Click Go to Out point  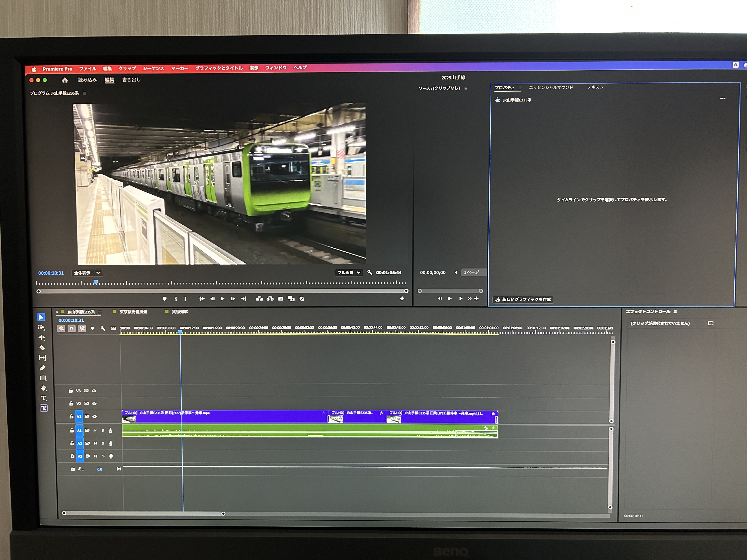coord(244,299)
